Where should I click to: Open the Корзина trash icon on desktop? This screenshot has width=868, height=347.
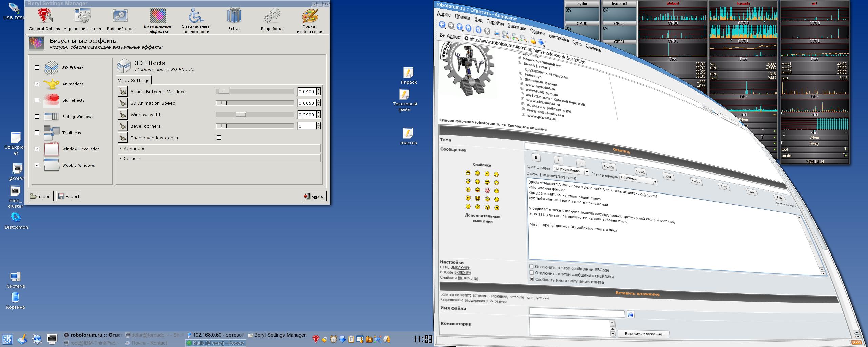tap(15, 298)
